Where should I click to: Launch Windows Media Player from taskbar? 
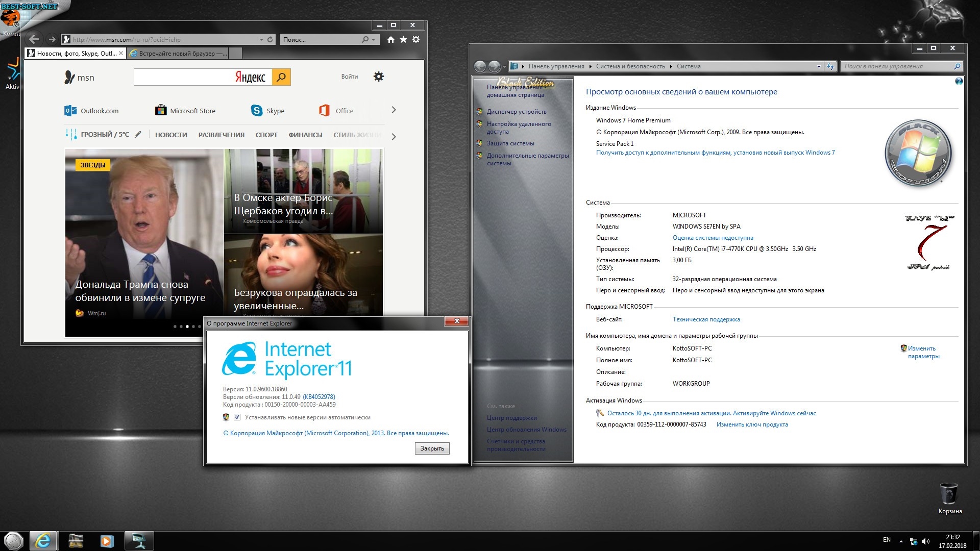tap(107, 541)
